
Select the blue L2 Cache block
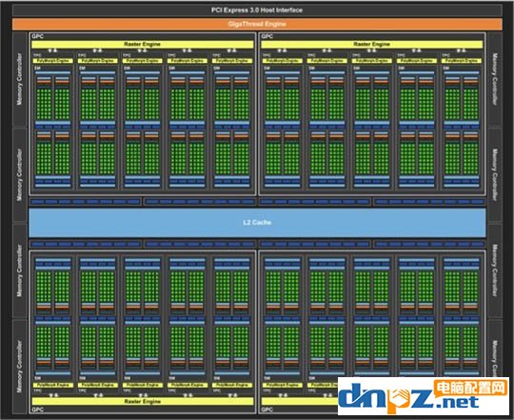tap(257, 222)
